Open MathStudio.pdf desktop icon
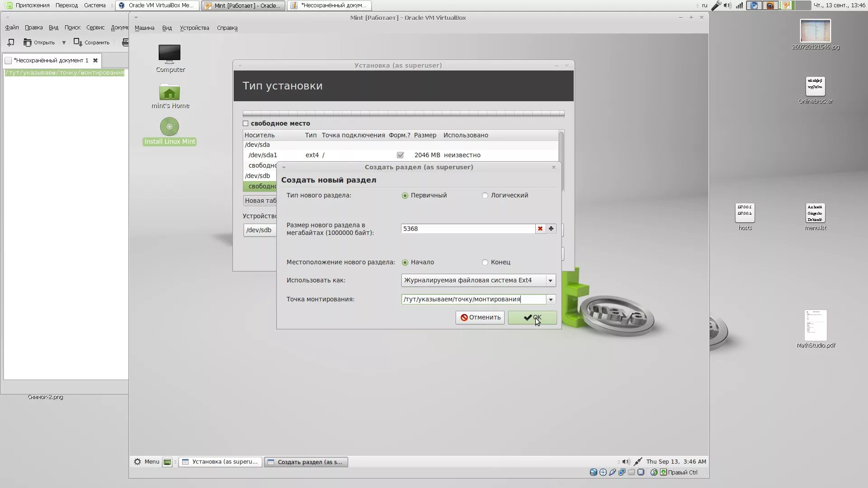 816,326
